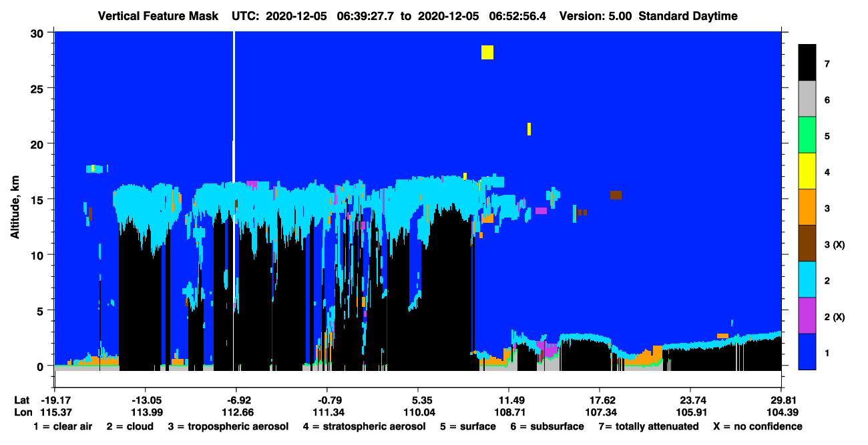Click the y-axis tick label 5
868x445 pixels.
point(41,310)
